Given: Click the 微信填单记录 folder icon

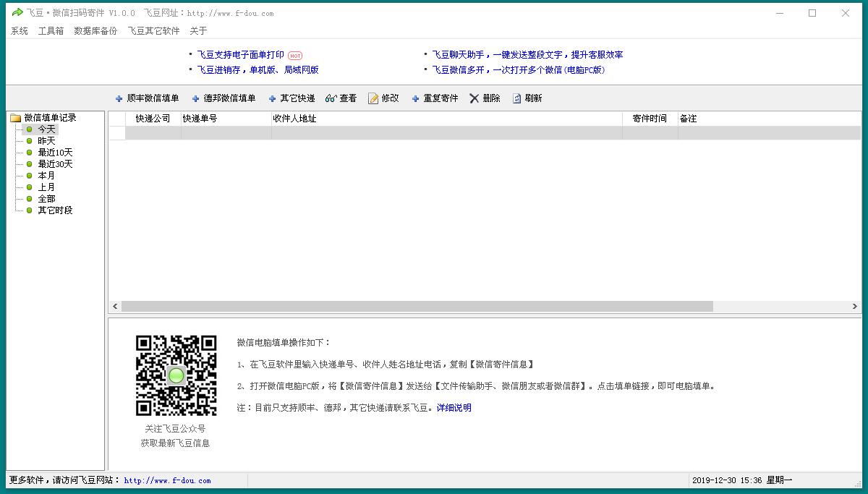Looking at the screenshot, I should (x=15, y=118).
